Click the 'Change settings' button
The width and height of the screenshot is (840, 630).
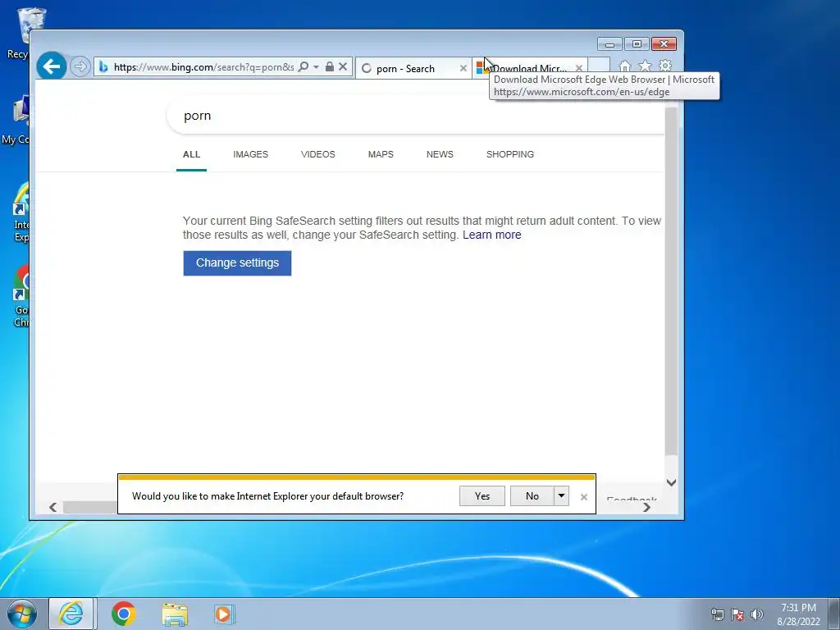click(x=237, y=263)
